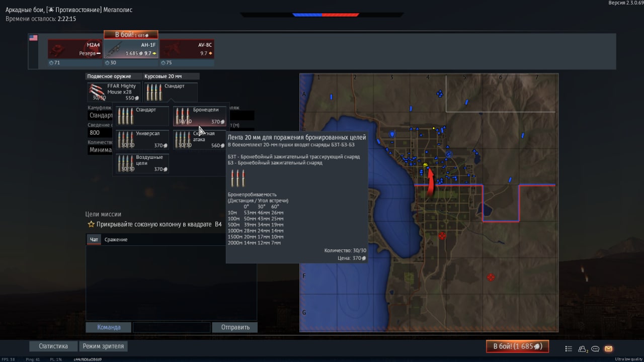The image size is (644, 362).
Task: Click the Подвесное оружие header
Action: pyautogui.click(x=114, y=76)
